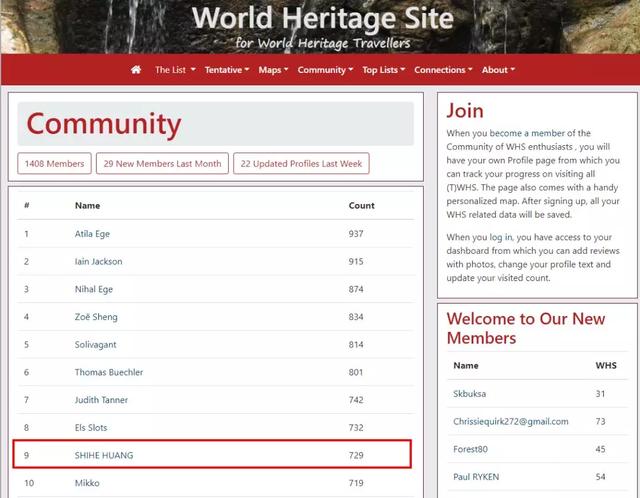Expand the Connections menu
This screenshot has height=498, width=640.
coord(443,70)
